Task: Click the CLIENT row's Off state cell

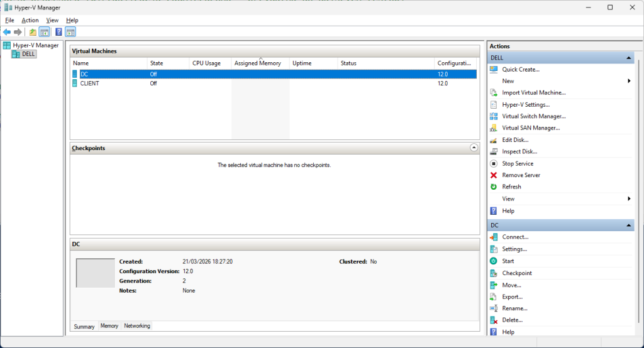Action: click(153, 84)
